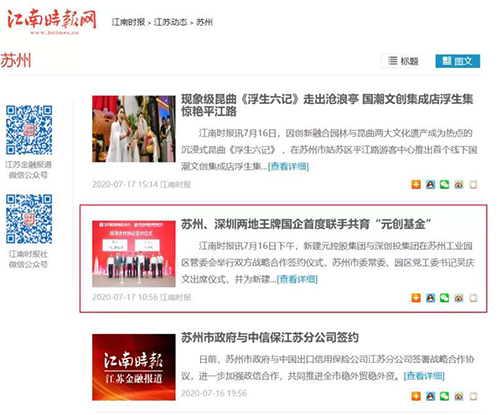Click 查看详细 for the 元创基金 article

coord(297,279)
